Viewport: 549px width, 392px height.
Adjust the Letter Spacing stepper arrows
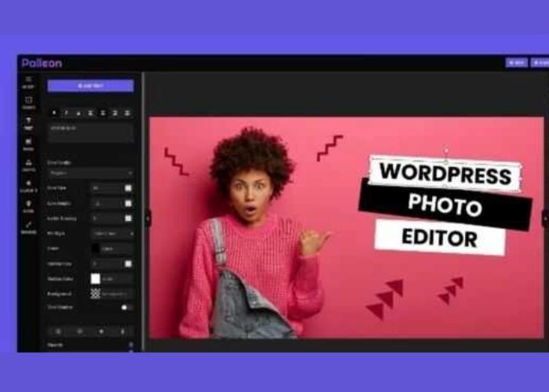point(129,219)
